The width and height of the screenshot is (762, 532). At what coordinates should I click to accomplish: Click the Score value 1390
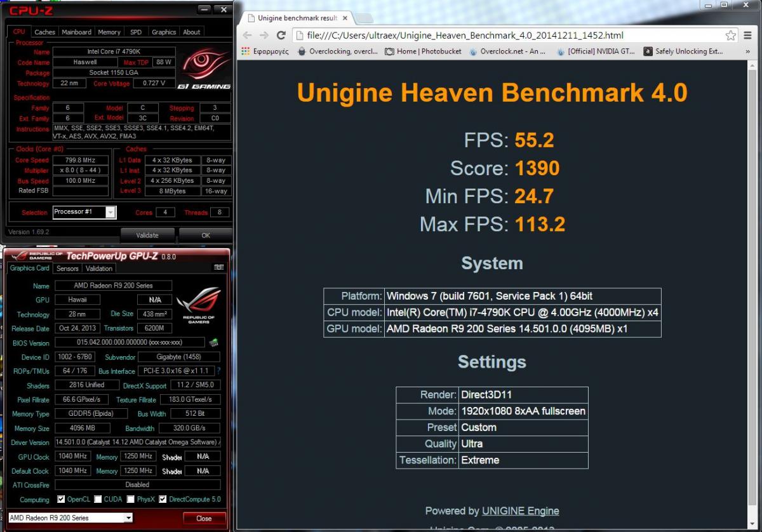tap(537, 168)
